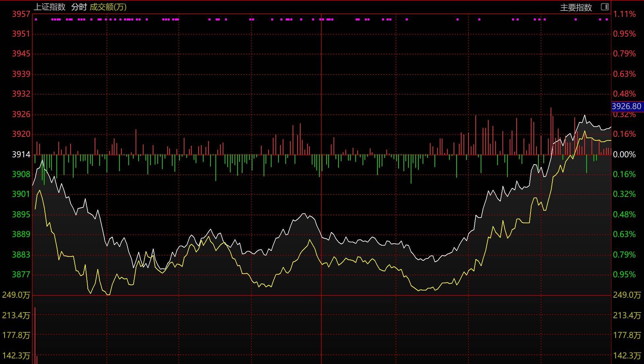Click the peak of the yellow average line

coord(585,131)
